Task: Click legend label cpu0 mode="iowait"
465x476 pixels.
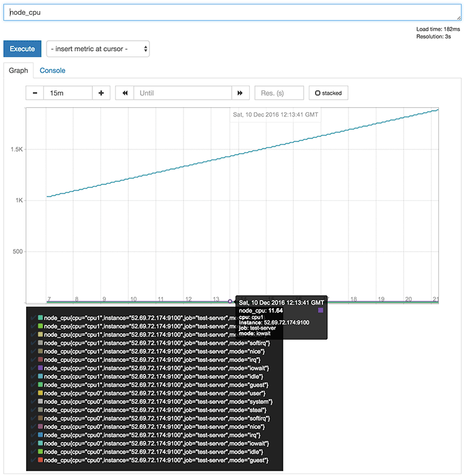Action: [156, 444]
